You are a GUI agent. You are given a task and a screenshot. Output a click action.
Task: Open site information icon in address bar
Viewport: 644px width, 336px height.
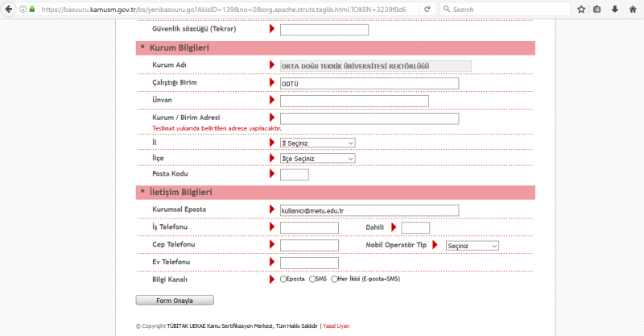coord(23,9)
